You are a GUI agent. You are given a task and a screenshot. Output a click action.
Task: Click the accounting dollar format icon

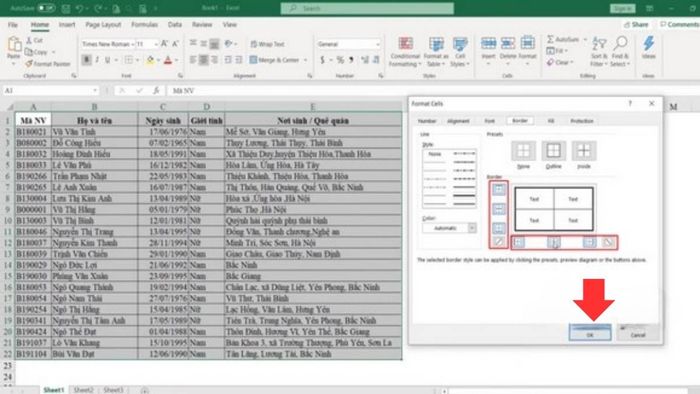click(322, 59)
